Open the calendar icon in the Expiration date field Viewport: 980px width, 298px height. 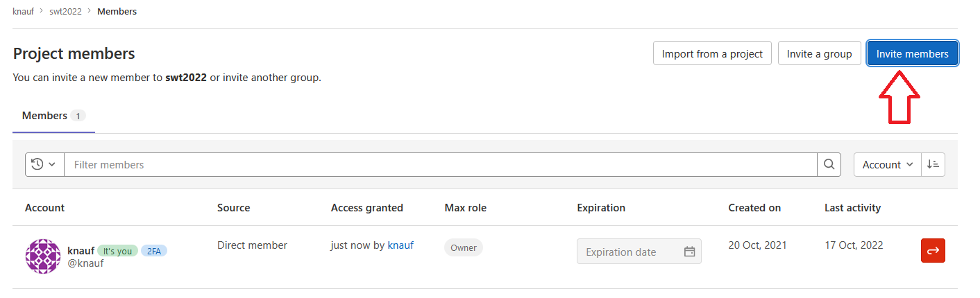click(x=689, y=252)
